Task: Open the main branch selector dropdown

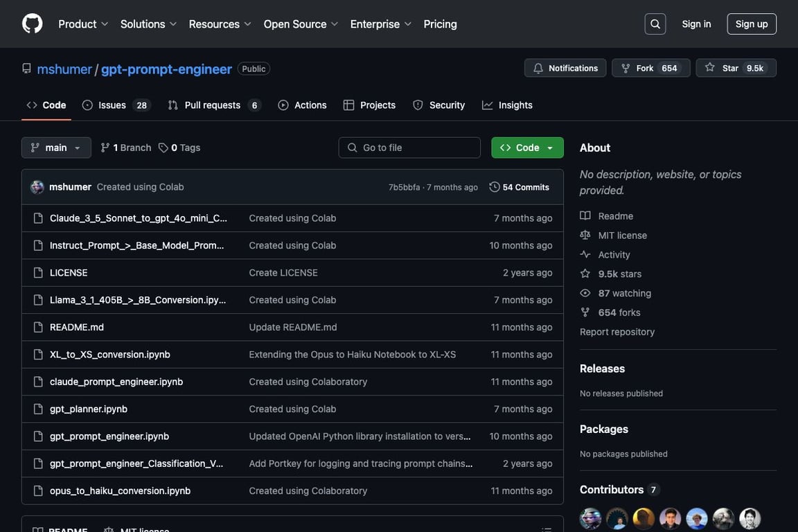Action: point(56,148)
